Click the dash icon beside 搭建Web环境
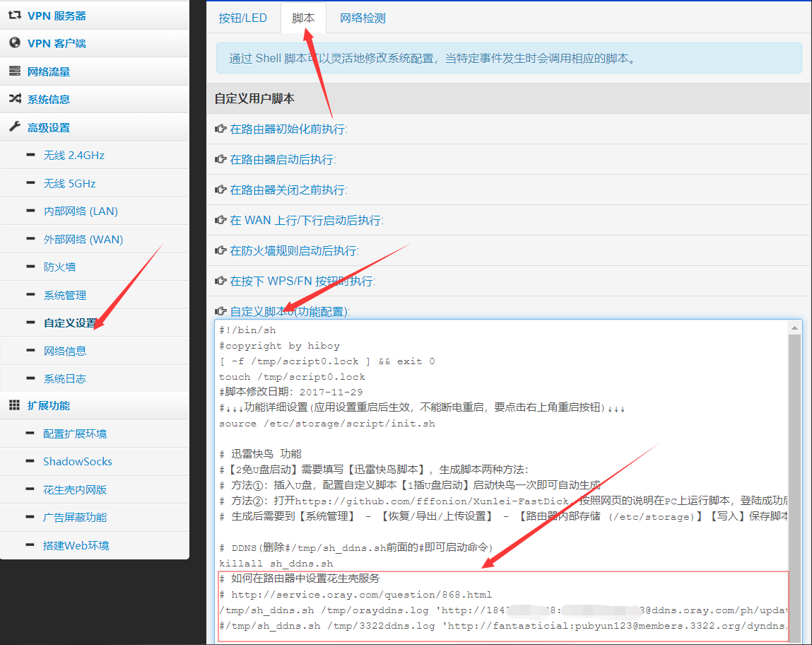812x645 pixels. pyautogui.click(x=30, y=545)
